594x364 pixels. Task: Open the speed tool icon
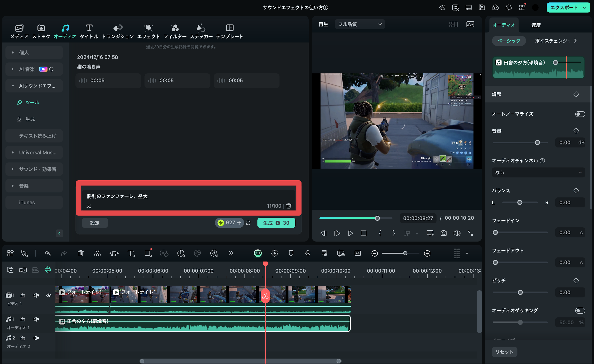pyautogui.click(x=181, y=253)
